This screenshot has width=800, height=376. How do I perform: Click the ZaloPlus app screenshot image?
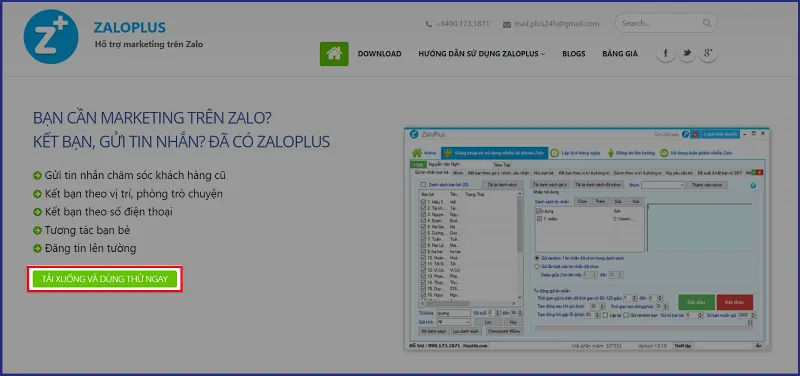tap(587, 239)
